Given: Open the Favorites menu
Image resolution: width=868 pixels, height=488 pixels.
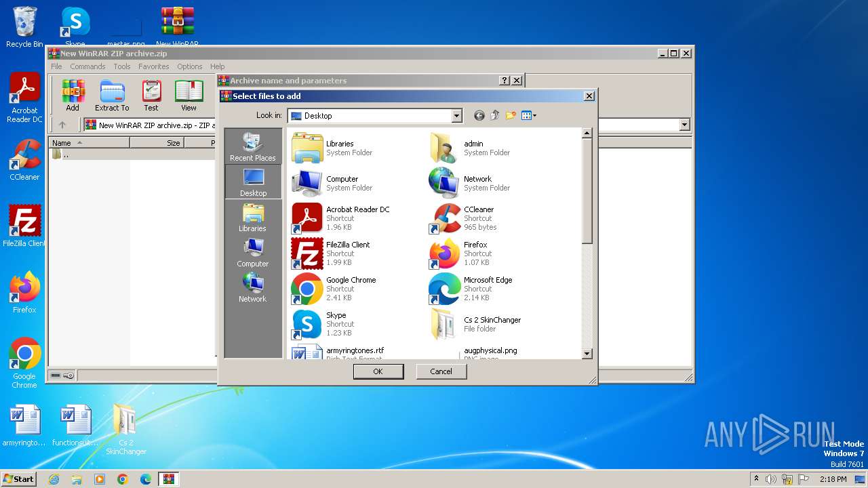Looking at the screenshot, I should click(x=154, y=66).
